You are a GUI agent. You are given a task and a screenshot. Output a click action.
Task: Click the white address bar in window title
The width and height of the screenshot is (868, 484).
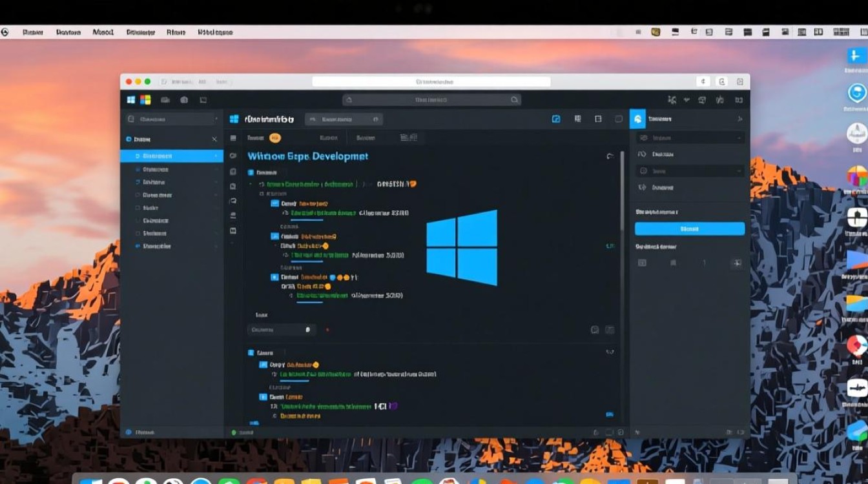[x=431, y=82]
